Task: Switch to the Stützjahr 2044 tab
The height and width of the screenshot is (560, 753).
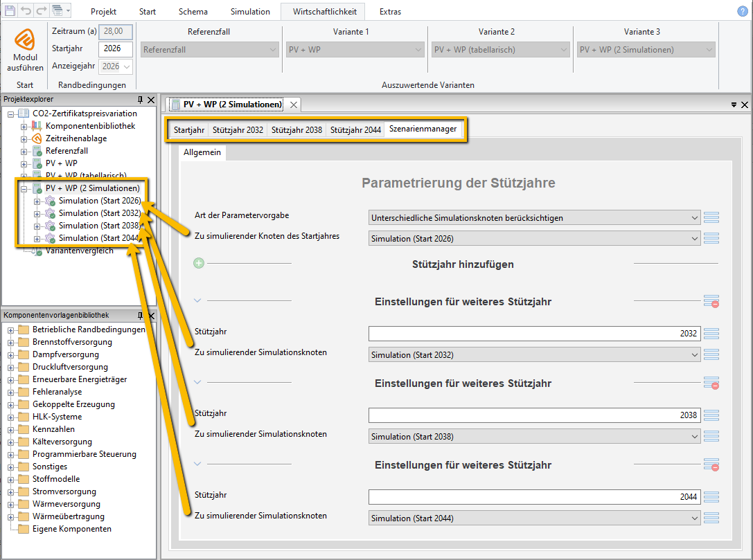Action: [x=355, y=129]
